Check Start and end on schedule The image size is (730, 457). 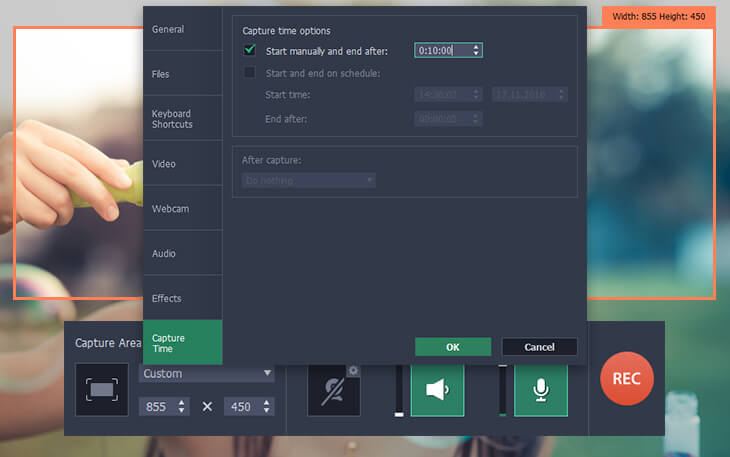coord(250,72)
